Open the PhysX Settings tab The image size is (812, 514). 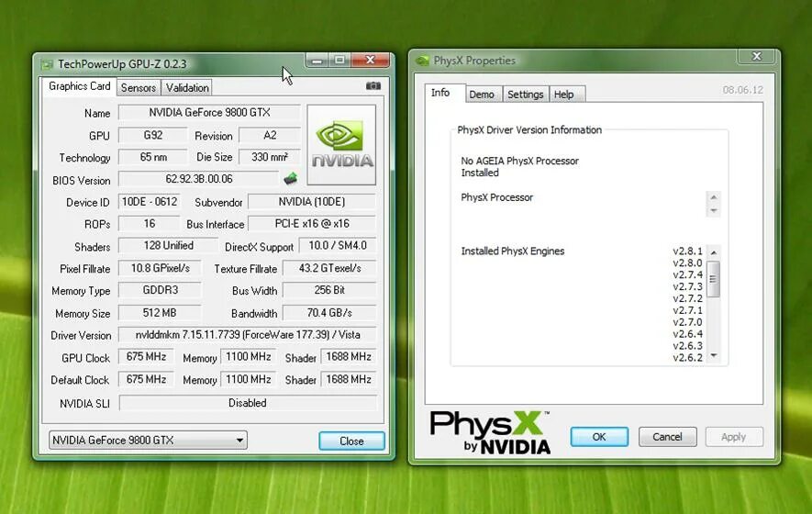(x=525, y=95)
